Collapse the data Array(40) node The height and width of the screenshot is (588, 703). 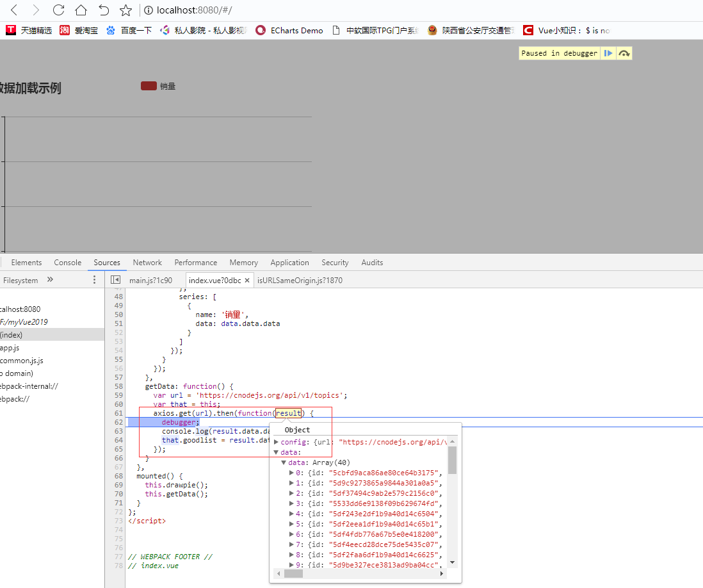pyautogui.click(x=284, y=462)
